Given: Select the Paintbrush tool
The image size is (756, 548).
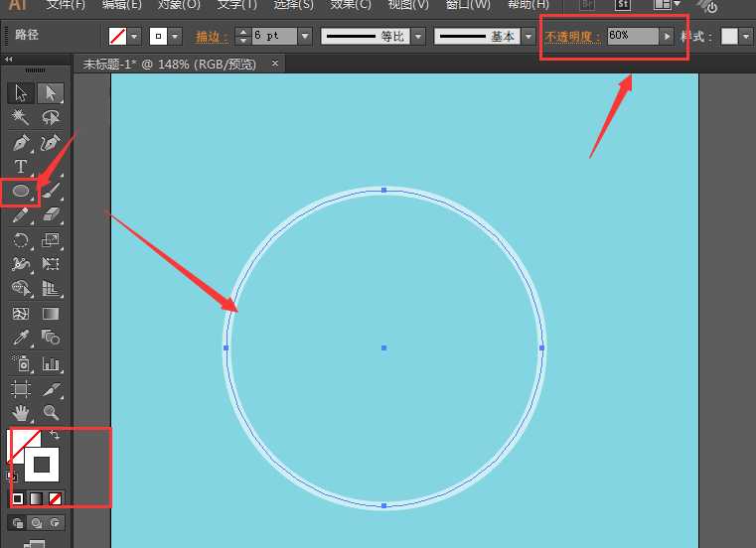Looking at the screenshot, I should [50, 192].
